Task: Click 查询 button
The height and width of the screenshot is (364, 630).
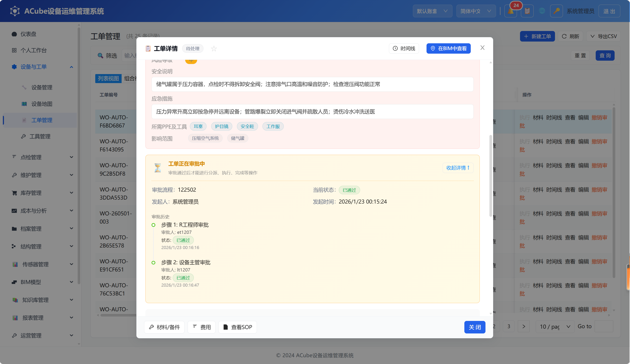Action: coord(605,55)
